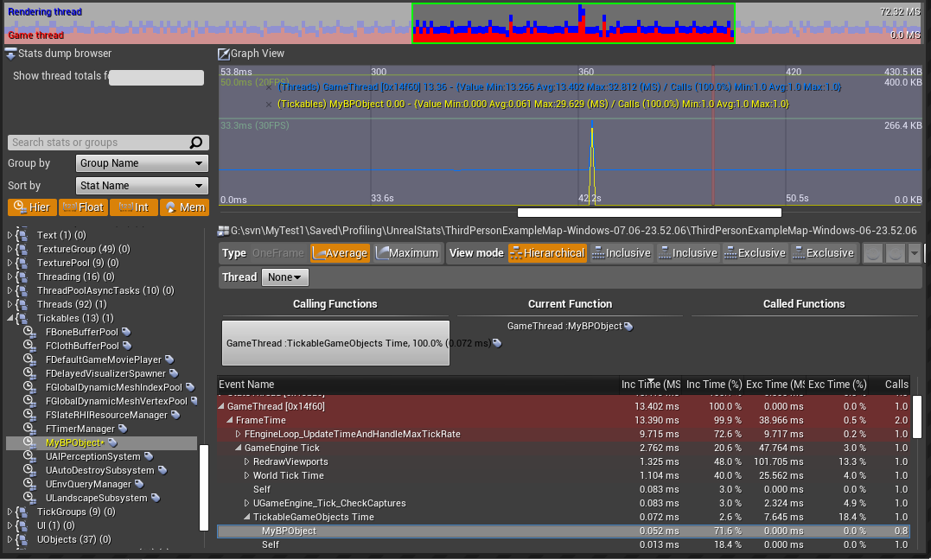Click the tag icon next to FDelayedVisualizerSpawner
Viewport: 931px width, 560px height.
pyautogui.click(x=174, y=373)
